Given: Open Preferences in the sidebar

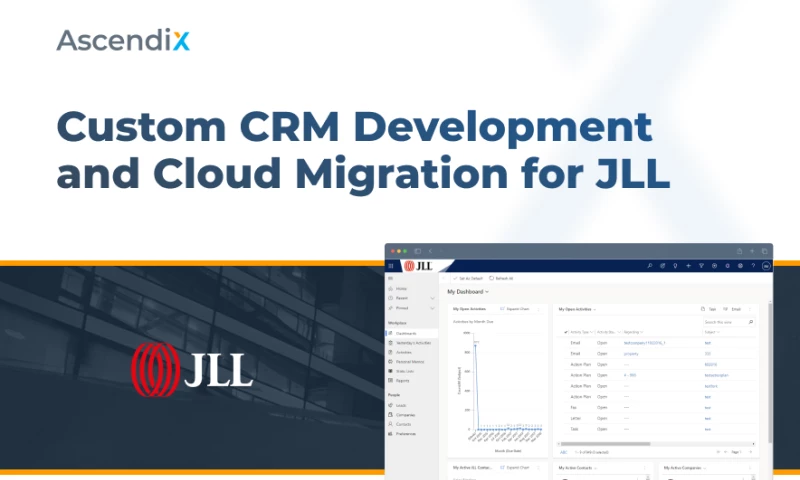Looking at the screenshot, I should tap(406, 434).
